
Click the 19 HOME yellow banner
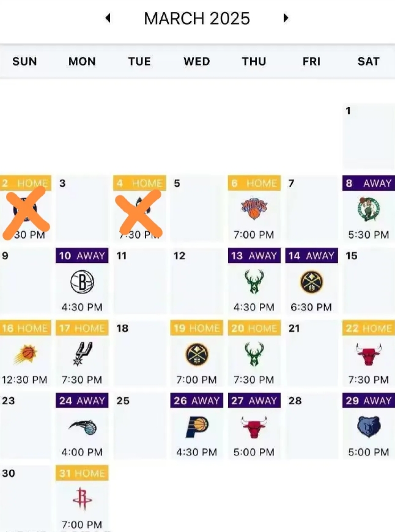pyautogui.click(x=197, y=328)
